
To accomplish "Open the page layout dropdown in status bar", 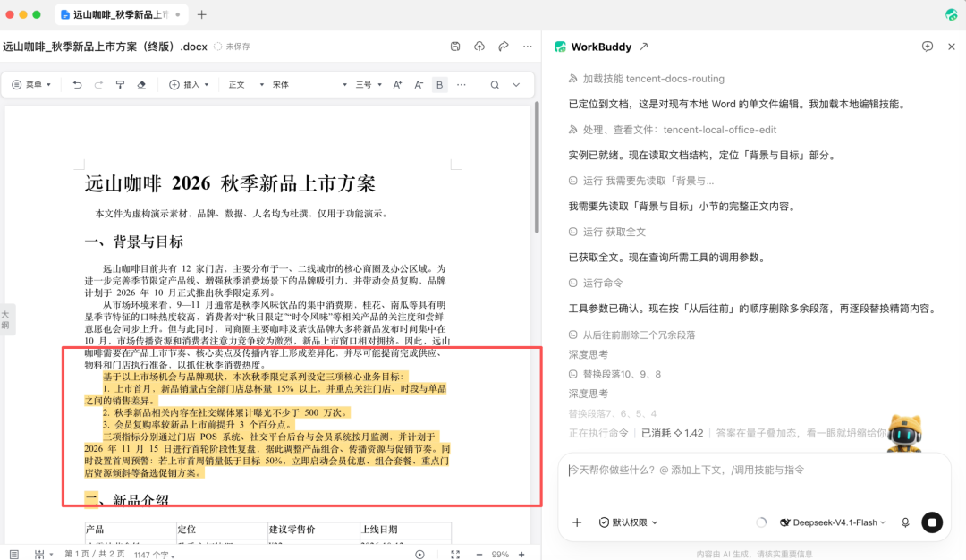I will 43,555.
